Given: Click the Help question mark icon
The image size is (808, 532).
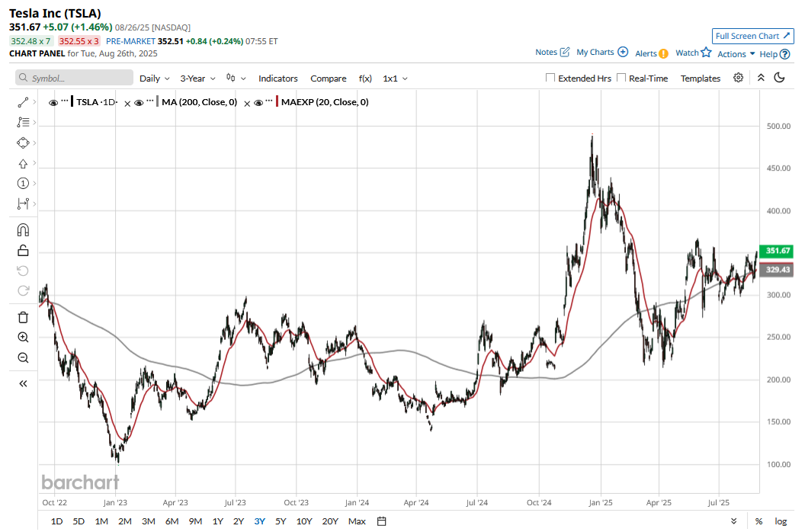Looking at the screenshot, I should click(x=785, y=54).
